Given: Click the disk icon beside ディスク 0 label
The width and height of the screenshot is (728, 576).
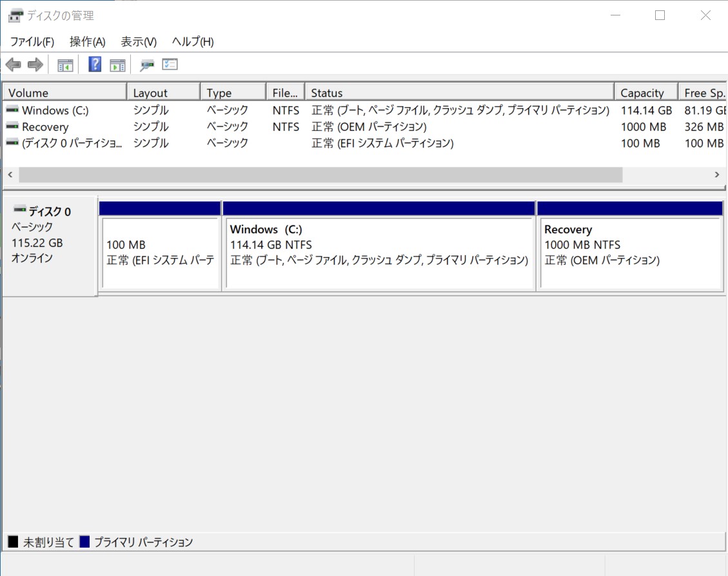Looking at the screenshot, I should [19, 210].
